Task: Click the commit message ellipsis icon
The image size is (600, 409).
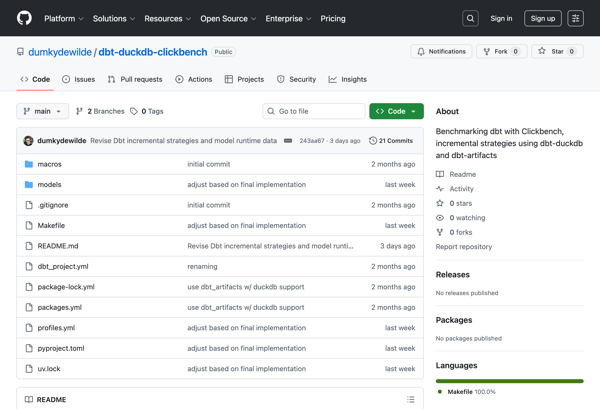Action: (288, 141)
